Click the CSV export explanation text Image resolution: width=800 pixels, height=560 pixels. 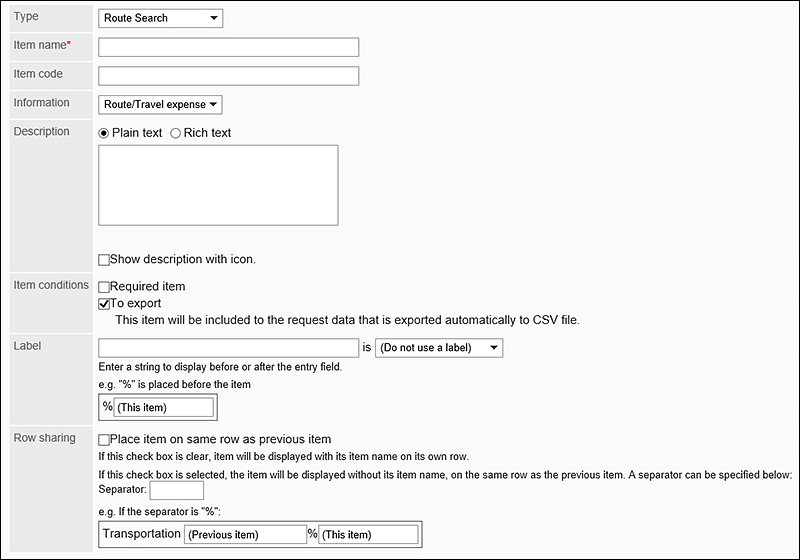(x=347, y=320)
